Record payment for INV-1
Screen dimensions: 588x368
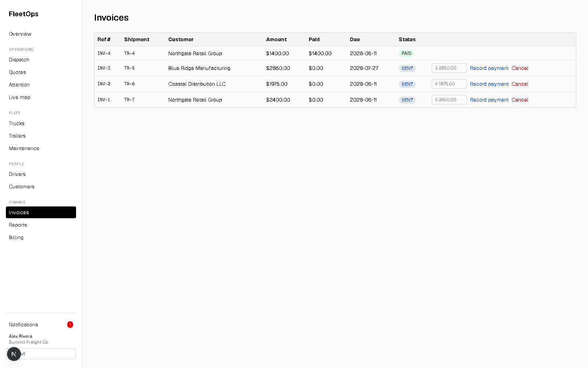click(x=489, y=100)
